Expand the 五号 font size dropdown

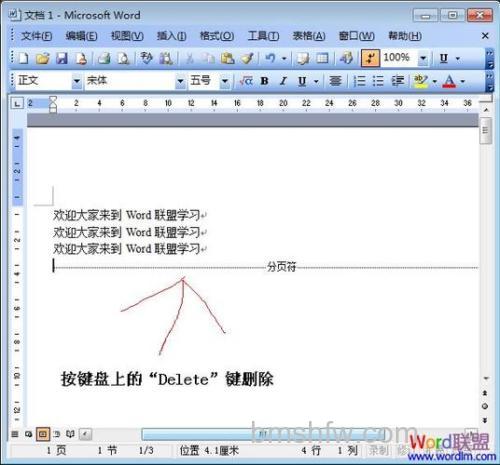(225, 81)
